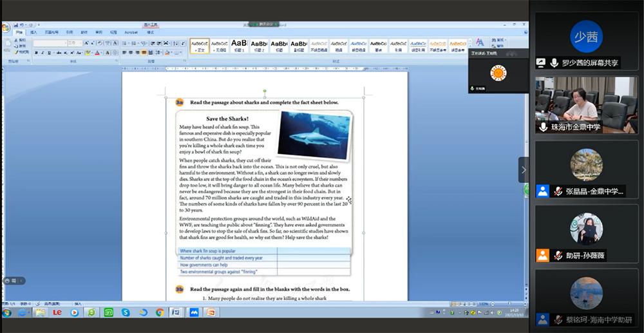Toggle bold formatting in the ribbon
The width and height of the screenshot is (644, 333).
point(36,53)
